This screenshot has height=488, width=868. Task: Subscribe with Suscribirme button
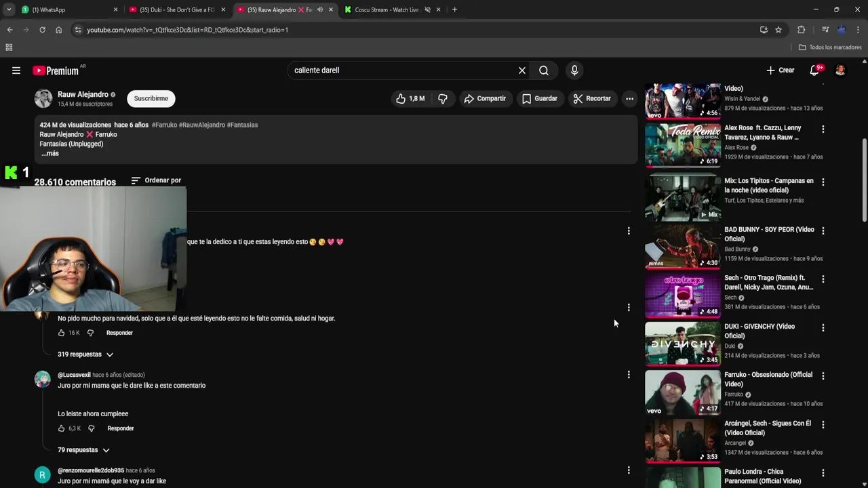151,98
